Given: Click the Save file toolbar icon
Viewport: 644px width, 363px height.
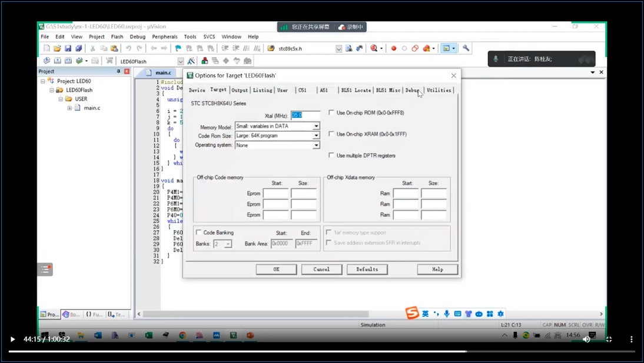Looking at the screenshot, I should click(68, 48).
